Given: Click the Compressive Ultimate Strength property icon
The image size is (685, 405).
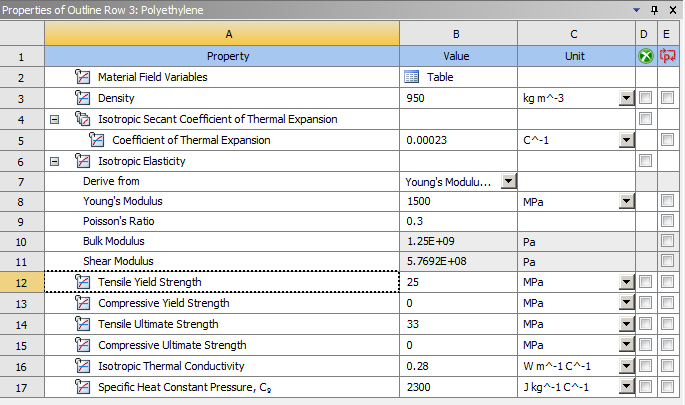Looking at the screenshot, I should click(83, 345).
